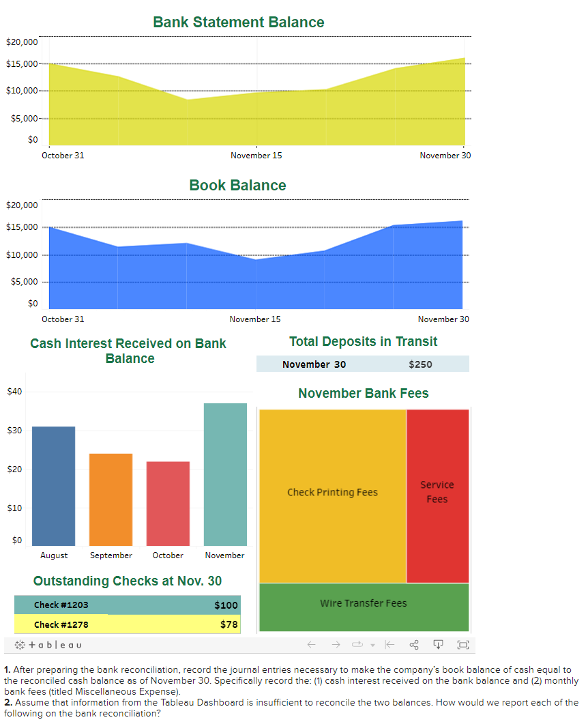
Task: Click the Book Balance area chart
Action: click(256, 273)
